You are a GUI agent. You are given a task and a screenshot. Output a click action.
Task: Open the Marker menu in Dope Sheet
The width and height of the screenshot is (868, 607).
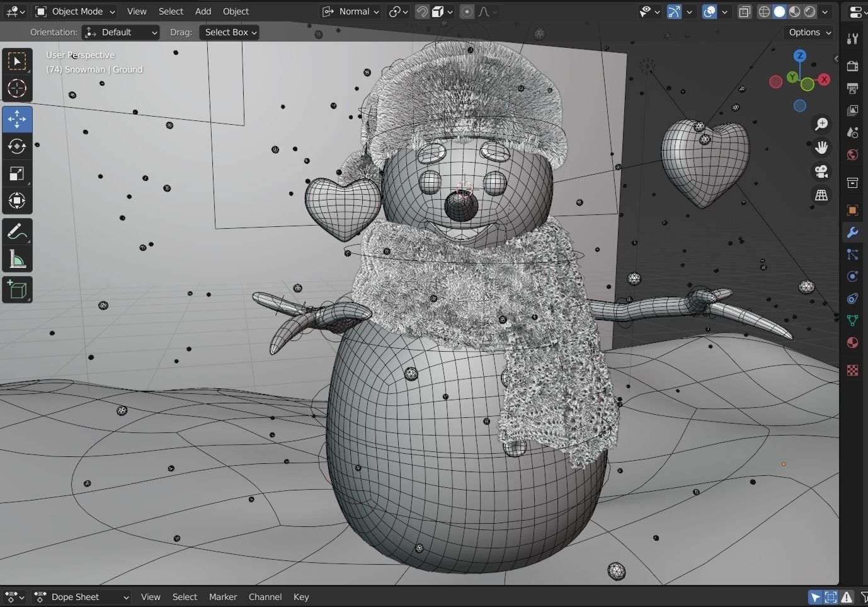tap(223, 597)
